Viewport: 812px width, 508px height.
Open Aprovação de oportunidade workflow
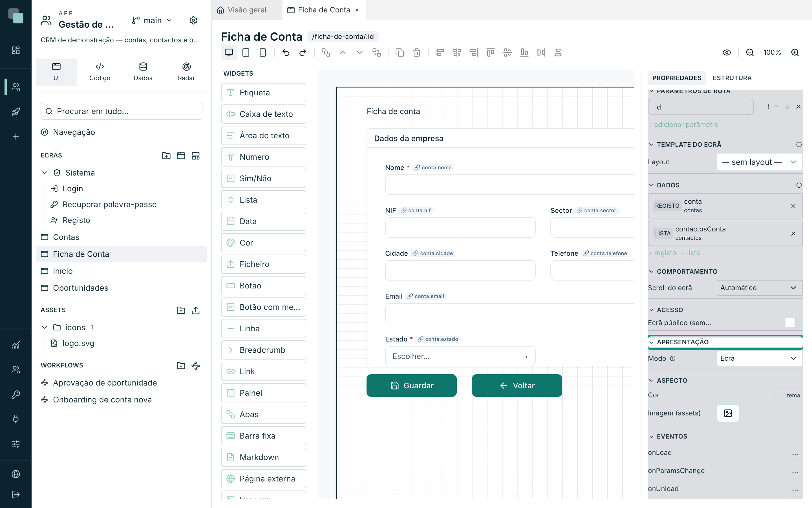point(105,383)
